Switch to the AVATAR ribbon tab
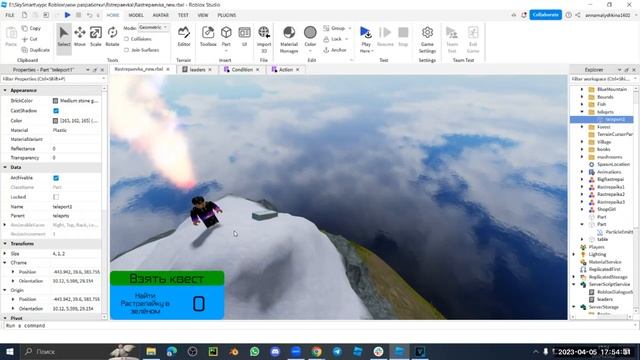Image resolution: width=640 pixels, height=360 pixels. tap(160, 15)
